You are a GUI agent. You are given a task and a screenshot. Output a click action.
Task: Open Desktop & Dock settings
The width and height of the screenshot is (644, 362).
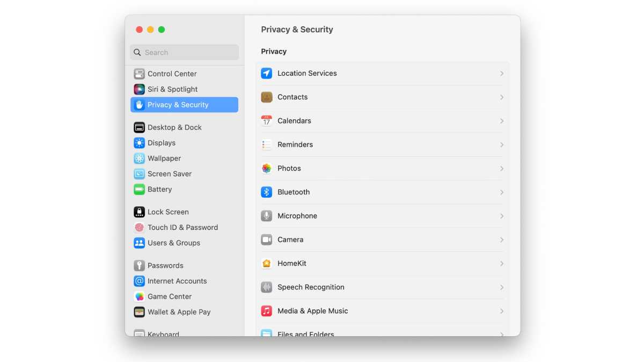(174, 127)
